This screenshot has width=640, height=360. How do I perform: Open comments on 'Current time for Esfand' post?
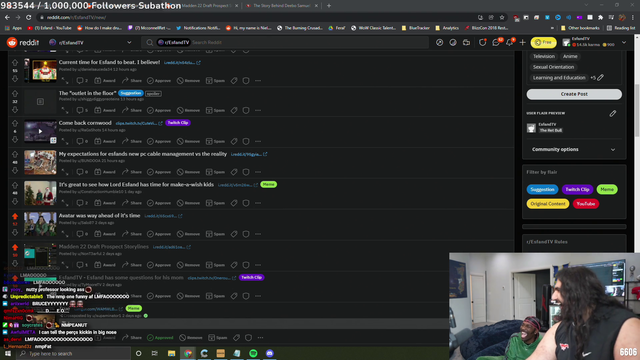[x=82, y=80]
